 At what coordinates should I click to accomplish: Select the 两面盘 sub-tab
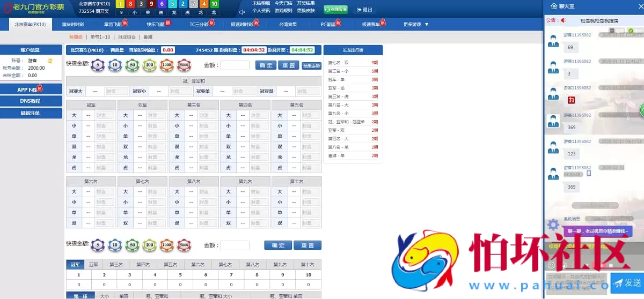(x=76, y=37)
